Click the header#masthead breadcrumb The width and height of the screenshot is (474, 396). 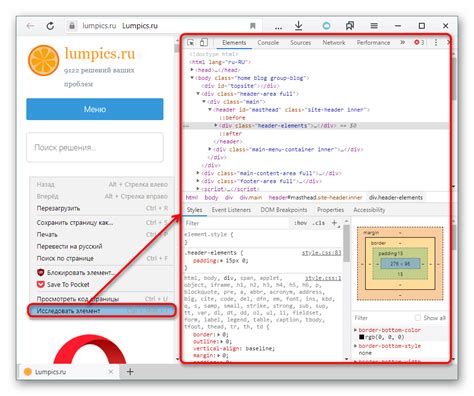tap(315, 197)
